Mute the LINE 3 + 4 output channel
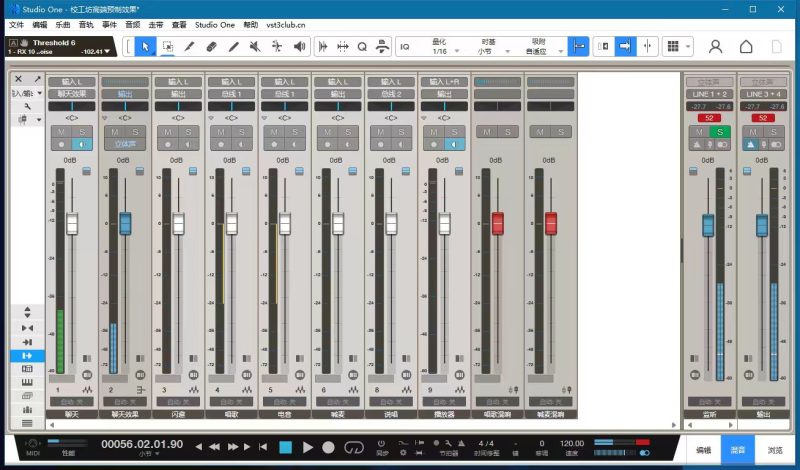800x470 pixels. [x=753, y=132]
